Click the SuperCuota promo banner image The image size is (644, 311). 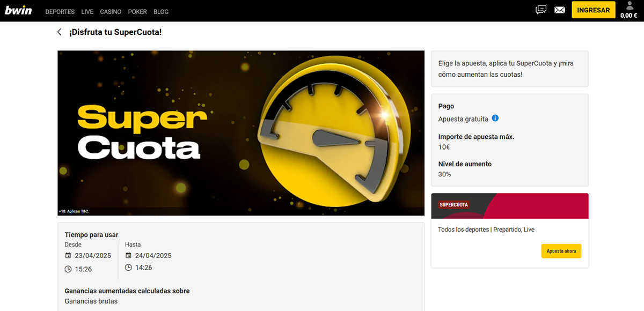point(241,133)
